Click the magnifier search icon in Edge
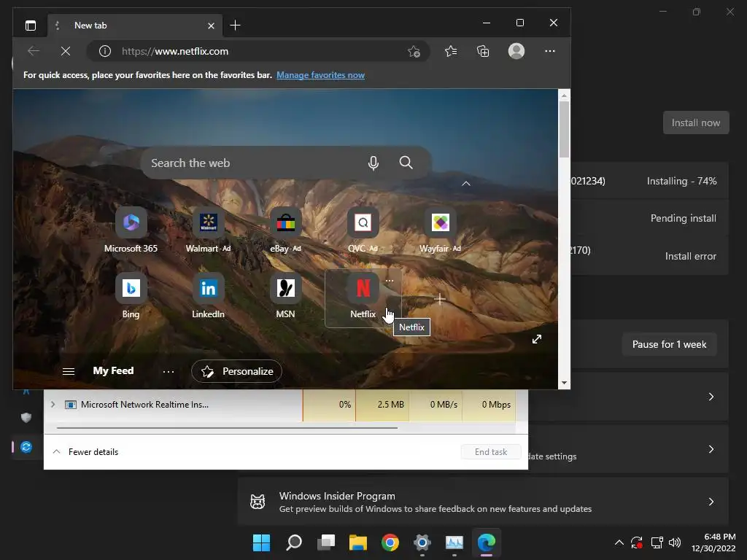Screen dimensions: 747x560 tap(406, 163)
